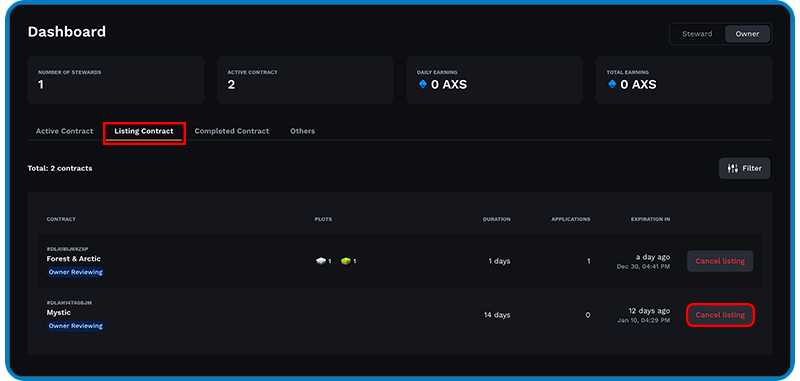Cancel listing for Forest & Arctic contract
The height and width of the screenshot is (381, 800).
720,261
